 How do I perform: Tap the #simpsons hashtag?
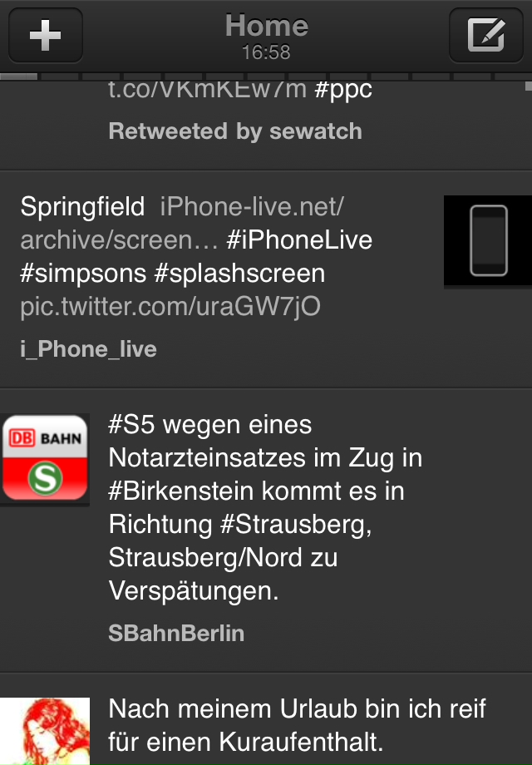coord(83,274)
